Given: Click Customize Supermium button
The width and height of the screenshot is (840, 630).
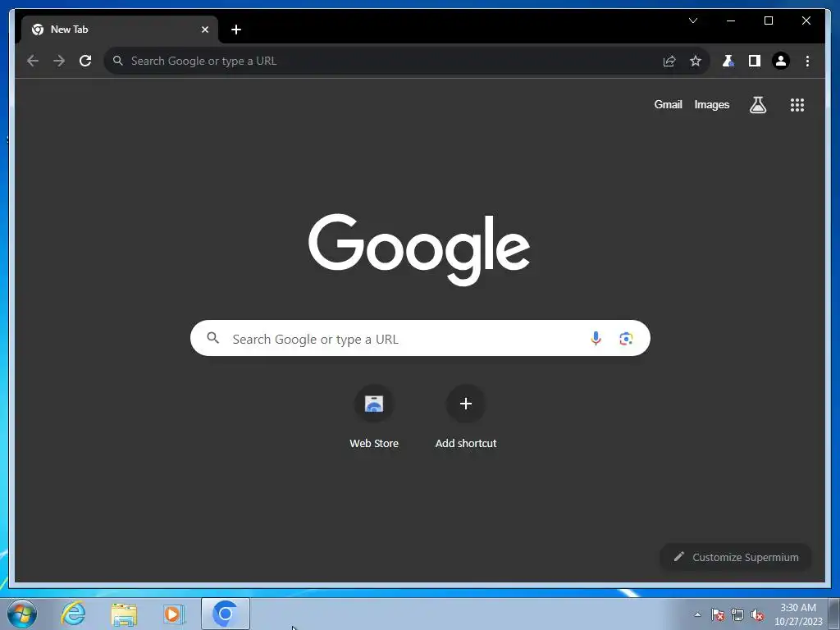Looking at the screenshot, I should pos(736,557).
